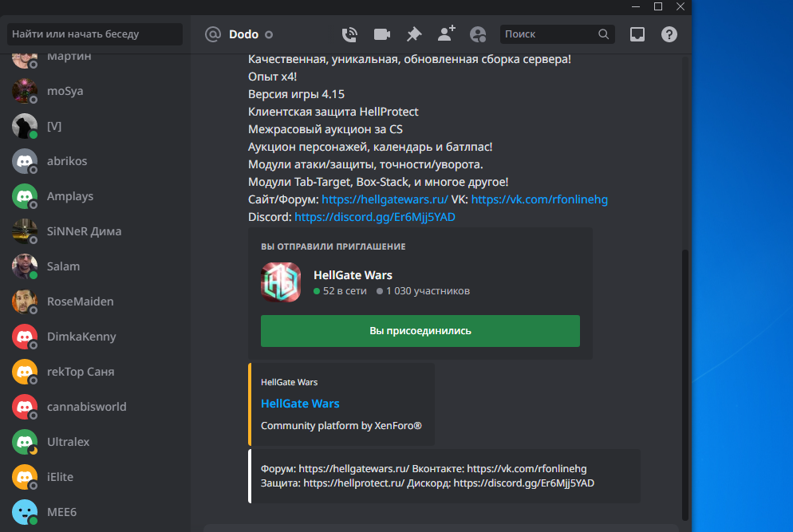793x532 pixels.
Task: Open the vk.com/rfonlinehg link
Action: coord(539,199)
